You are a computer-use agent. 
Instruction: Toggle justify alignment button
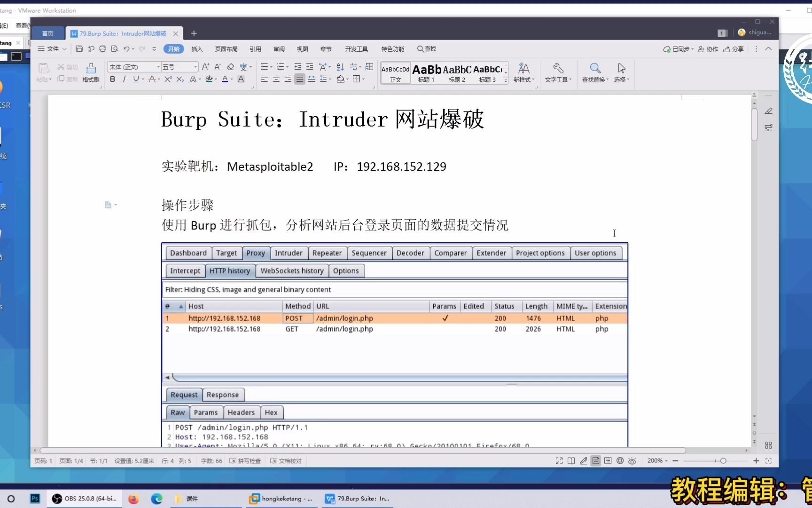[x=300, y=79]
